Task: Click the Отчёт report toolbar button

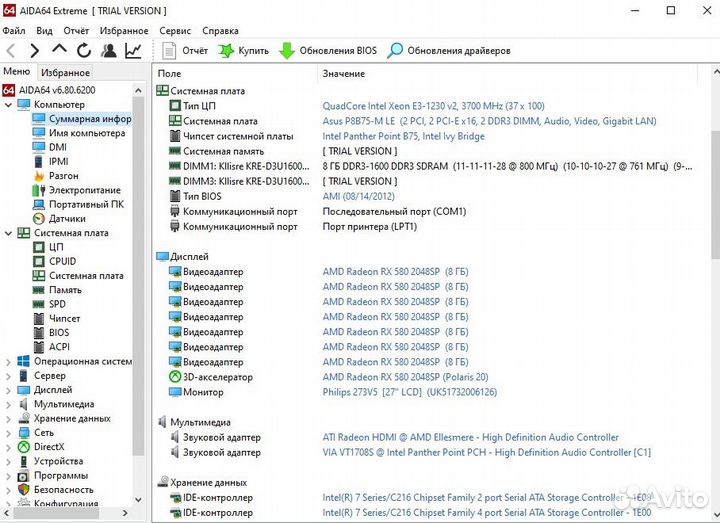Action: (x=186, y=51)
